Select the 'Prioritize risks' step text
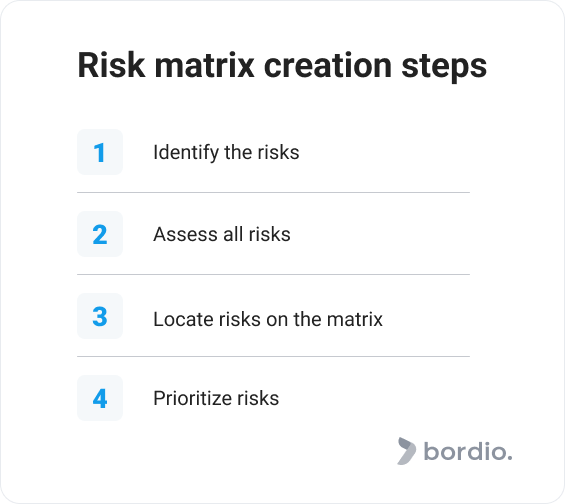This screenshot has height=504, width=565. coord(216,398)
